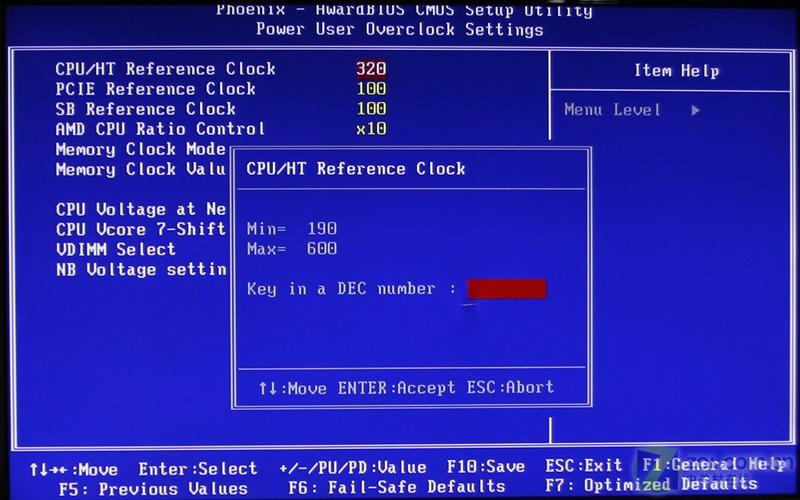
Task: Click the Max= 600 line
Action: coord(291,248)
